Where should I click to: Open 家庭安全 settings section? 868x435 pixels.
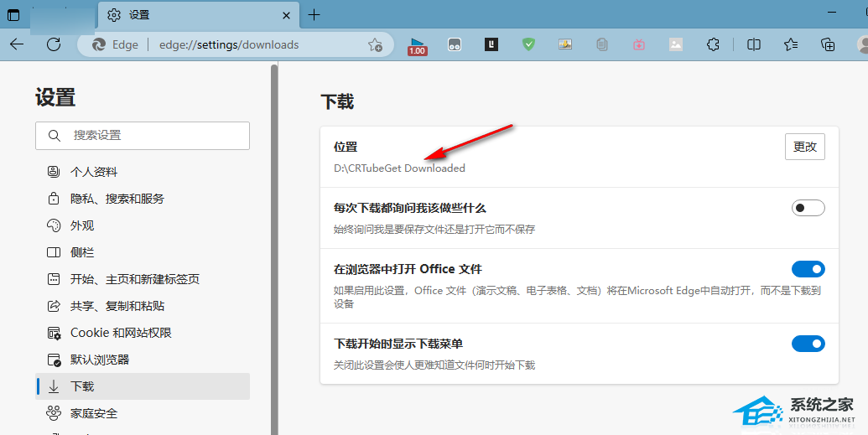pyautogui.click(x=143, y=413)
